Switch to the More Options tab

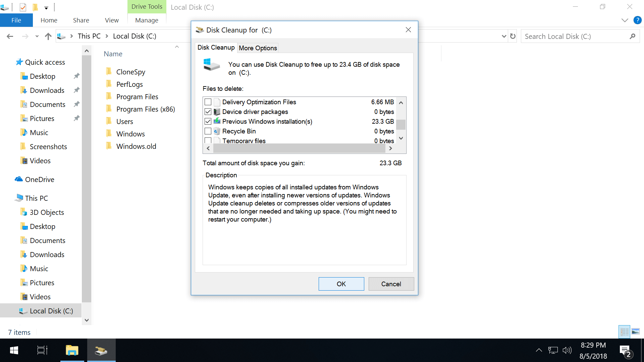pos(258,48)
